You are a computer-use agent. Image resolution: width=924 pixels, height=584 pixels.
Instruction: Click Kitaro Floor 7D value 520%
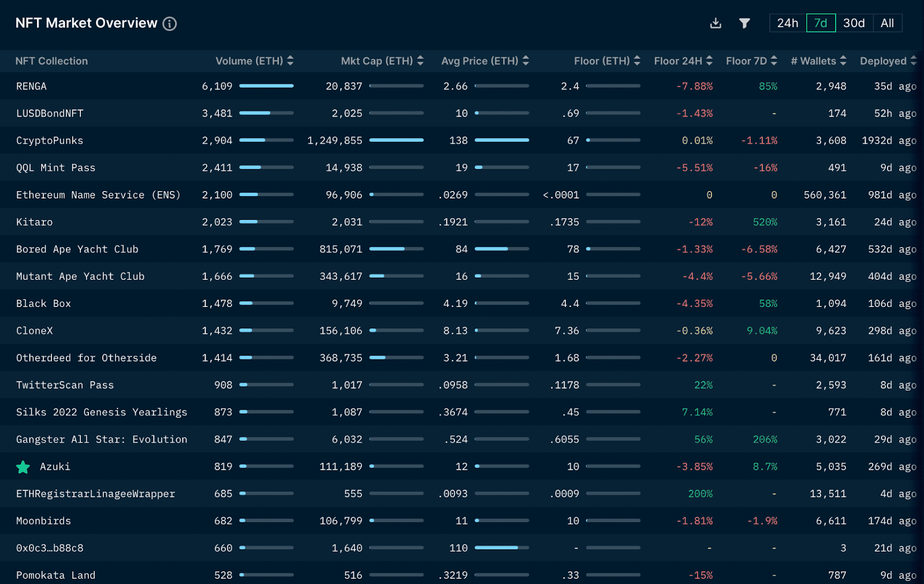765,222
